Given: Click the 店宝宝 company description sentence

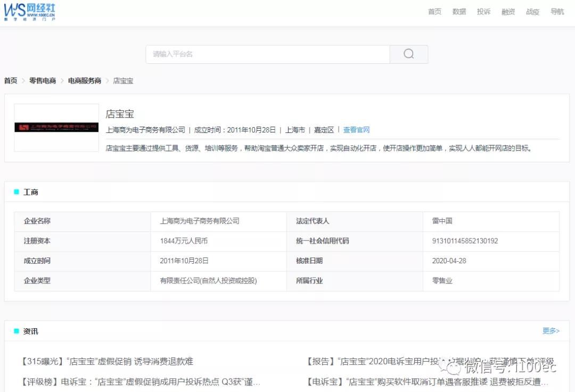Looking at the screenshot, I should click(x=319, y=148).
